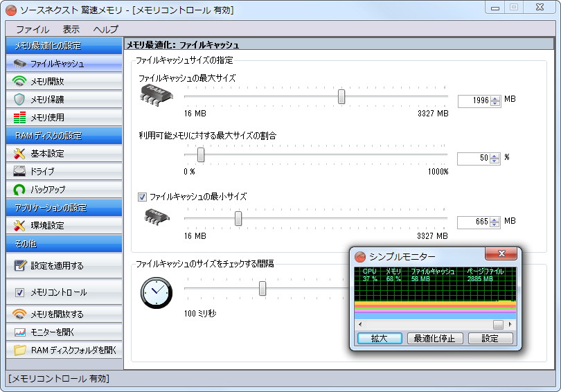Image resolution: width=561 pixels, height=392 pixels.
Task: Click the minimum file cache size slider thumb
Action: [238, 219]
